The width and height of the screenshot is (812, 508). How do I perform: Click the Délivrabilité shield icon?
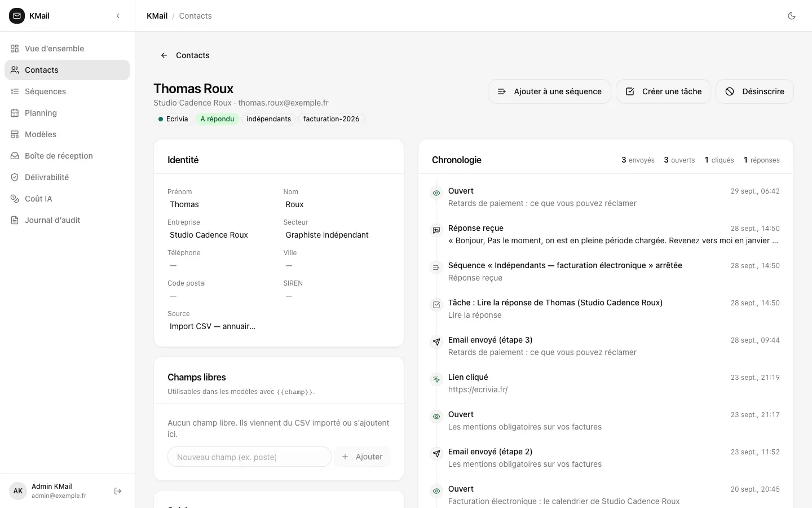point(15,177)
